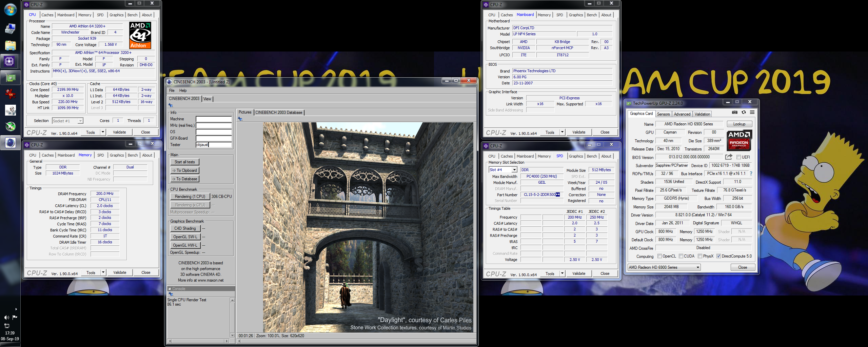Open the Windows Start orb
This screenshot has width=868, height=347.
pos(10,9)
